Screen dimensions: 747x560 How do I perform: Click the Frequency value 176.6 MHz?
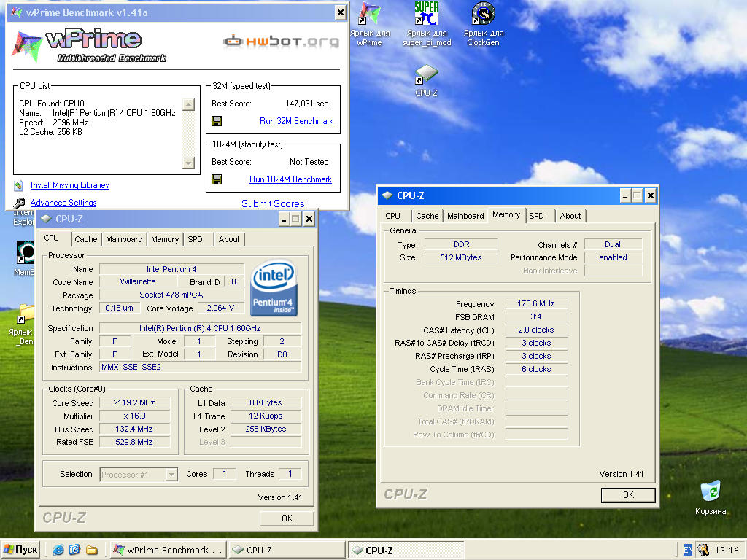[x=536, y=303]
